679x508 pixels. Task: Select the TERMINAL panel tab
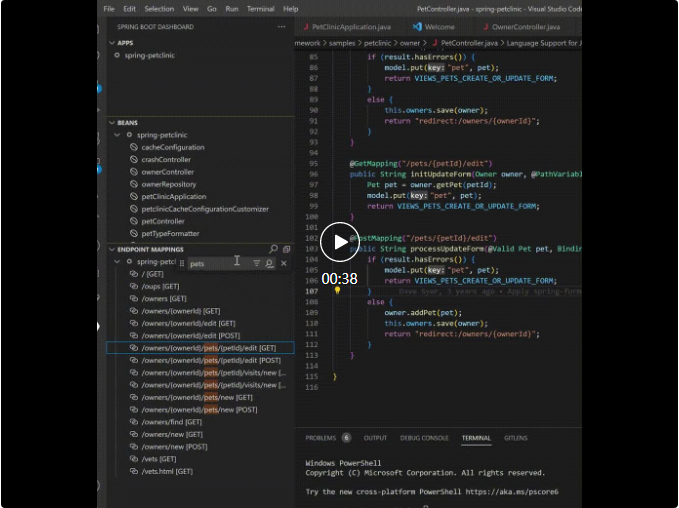tap(476, 438)
